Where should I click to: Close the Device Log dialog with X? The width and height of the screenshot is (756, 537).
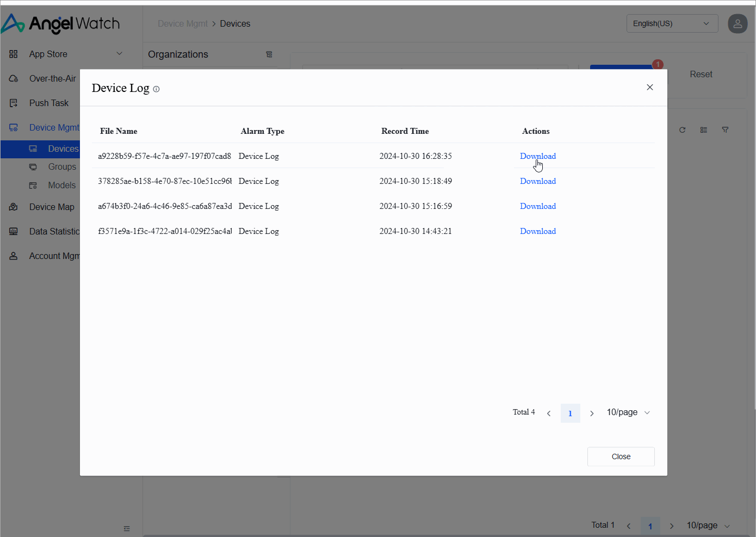pyautogui.click(x=649, y=87)
